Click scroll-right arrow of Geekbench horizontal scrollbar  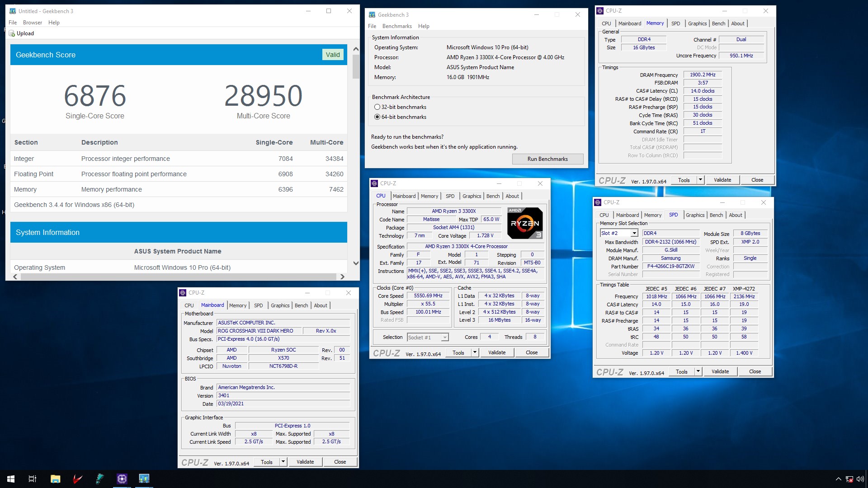pyautogui.click(x=342, y=277)
